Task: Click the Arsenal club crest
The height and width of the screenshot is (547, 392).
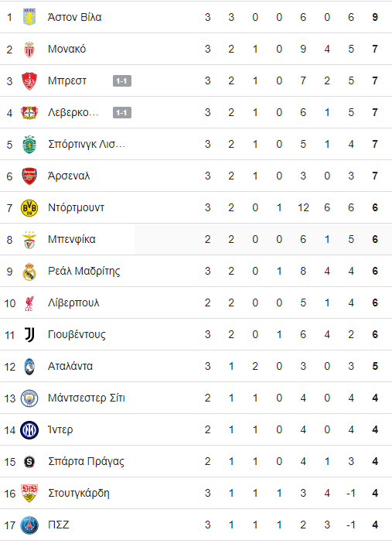Action: 29,176
